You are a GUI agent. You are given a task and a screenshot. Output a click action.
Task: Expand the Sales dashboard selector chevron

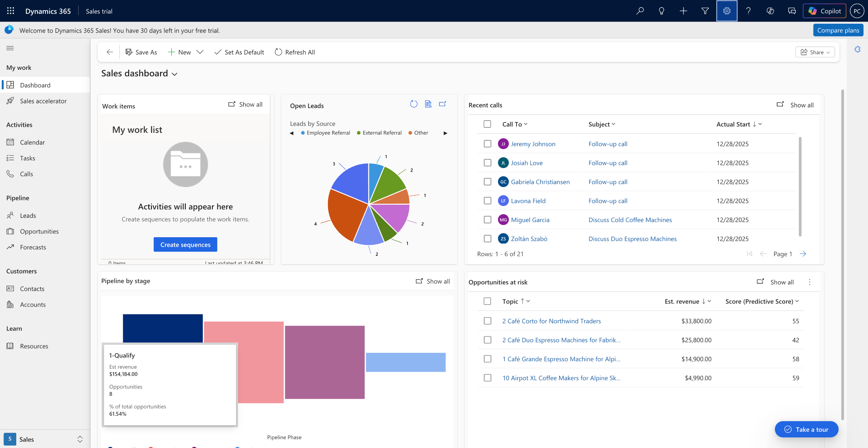click(x=175, y=74)
